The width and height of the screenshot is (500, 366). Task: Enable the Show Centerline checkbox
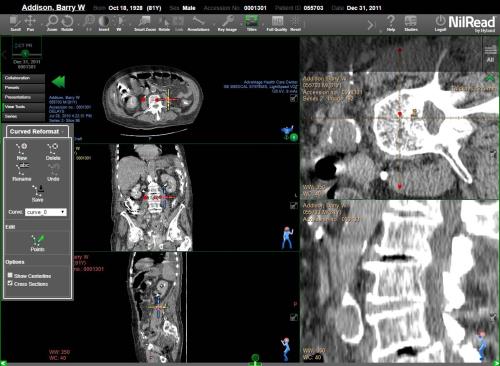coord(10,275)
